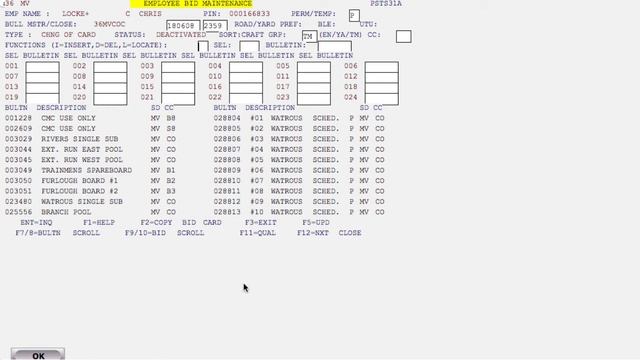Click the CC input field
This screenshot has height=360, width=640.
[x=403, y=36]
